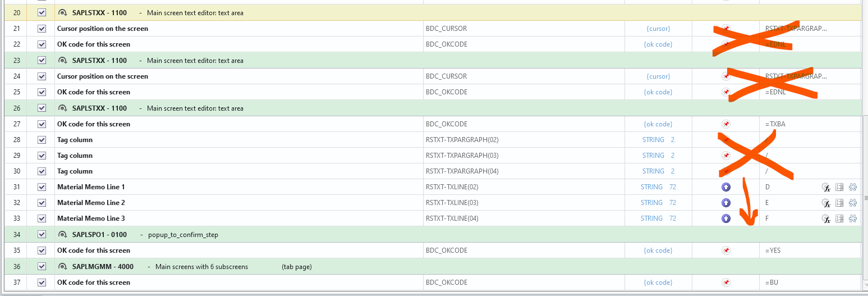The width and height of the screenshot is (868, 296).
Task: Toggle the checkbox on row 34 SAPLSPO1
Action: click(42, 234)
